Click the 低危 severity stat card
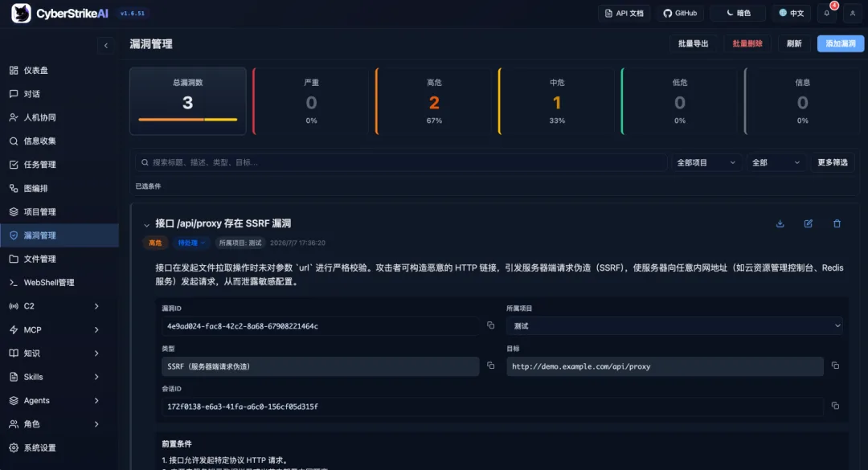The width and height of the screenshot is (868, 470). point(680,101)
